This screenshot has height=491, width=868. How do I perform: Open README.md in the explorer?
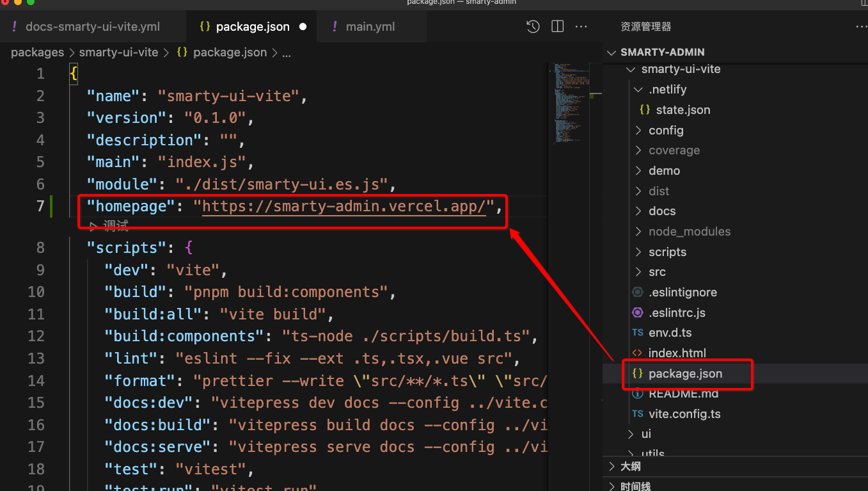(683, 394)
